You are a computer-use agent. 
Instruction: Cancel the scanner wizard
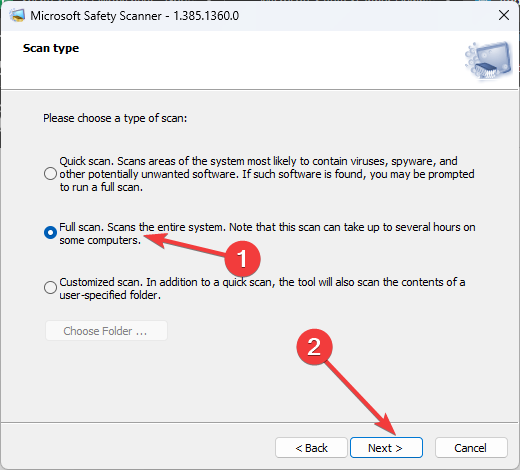click(x=471, y=448)
